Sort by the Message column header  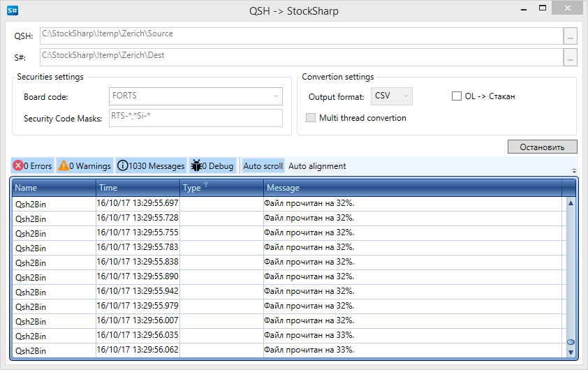click(x=413, y=188)
